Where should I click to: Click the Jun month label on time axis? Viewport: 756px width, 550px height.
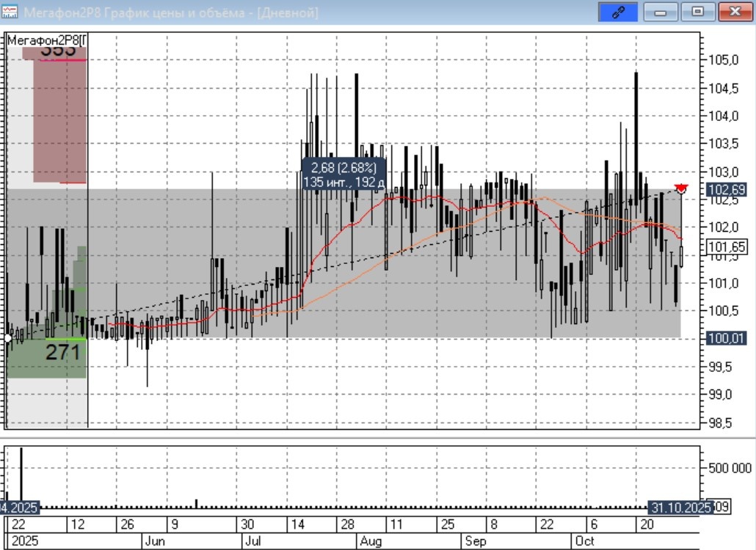point(156,541)
